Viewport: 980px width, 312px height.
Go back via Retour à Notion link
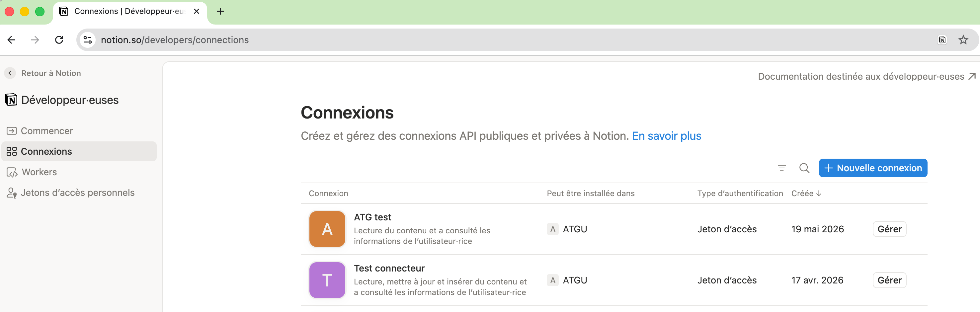[x=51, y=73]
